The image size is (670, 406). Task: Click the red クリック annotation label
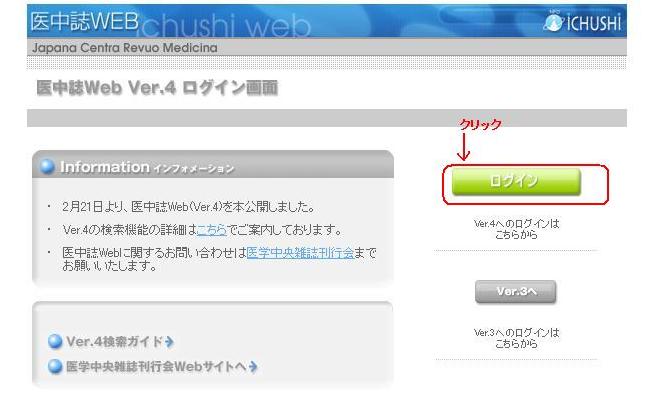point(480,124)
